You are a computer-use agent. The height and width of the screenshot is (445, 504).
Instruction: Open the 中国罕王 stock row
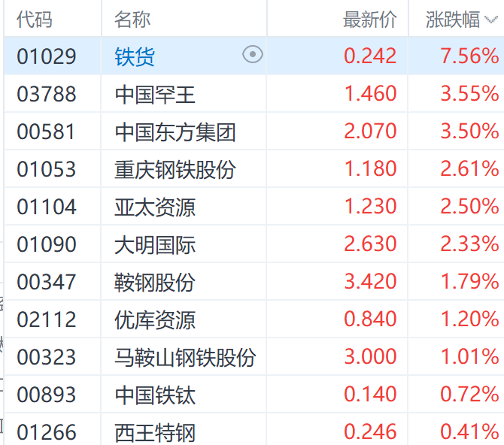pyautogui.click(x=155, y=95)
